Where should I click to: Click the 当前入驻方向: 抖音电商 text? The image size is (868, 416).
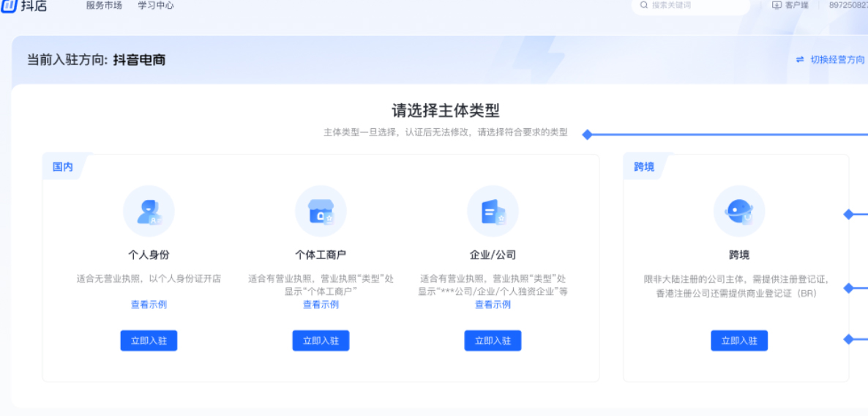[x=97, y=60]
